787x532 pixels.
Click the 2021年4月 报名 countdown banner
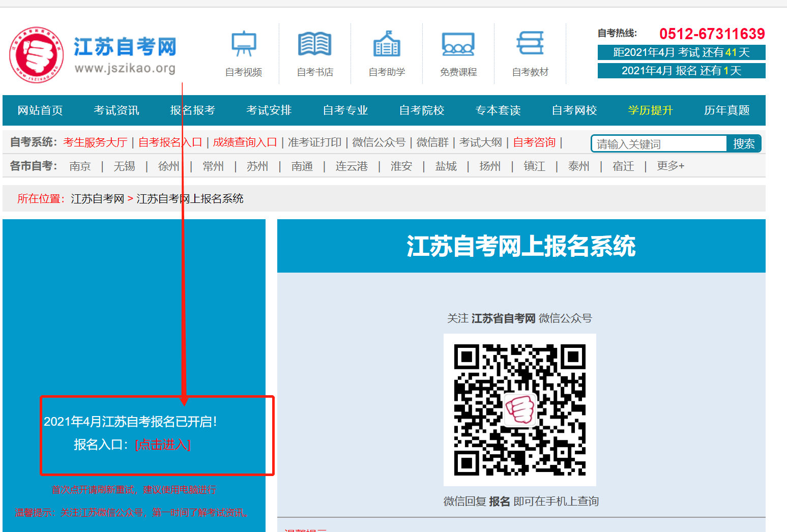tap(682, 71)
